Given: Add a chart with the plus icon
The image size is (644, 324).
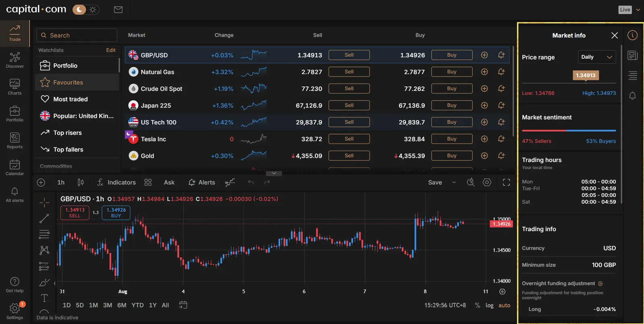Looking at the screenshot, I should pos(41,183).
